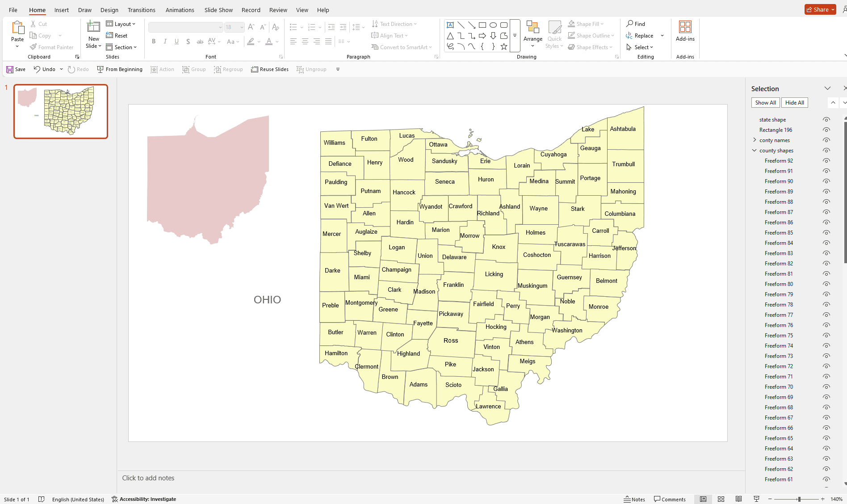Hide the county shapes group
Image resolution: width=847 pixels, height=504 pixels.
point(826,151)
